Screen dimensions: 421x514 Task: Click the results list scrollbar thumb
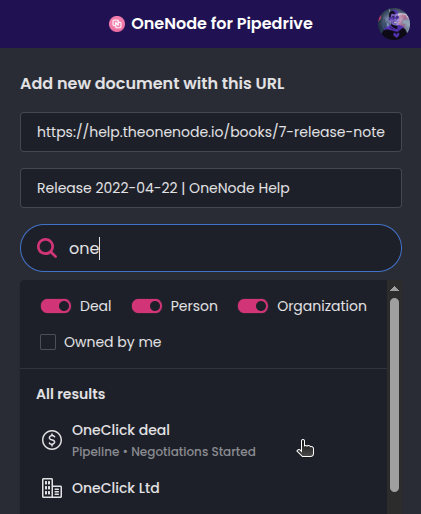[394, 395]
